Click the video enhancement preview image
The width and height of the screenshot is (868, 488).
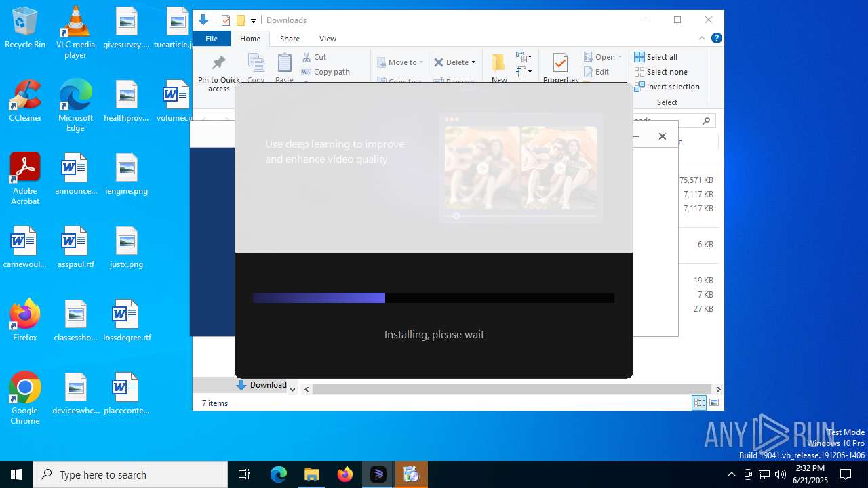point(521,168)
